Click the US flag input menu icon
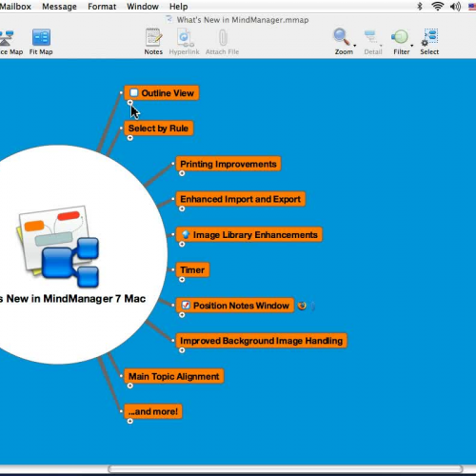This screenshot has height=476, width=476. [472, 7]
